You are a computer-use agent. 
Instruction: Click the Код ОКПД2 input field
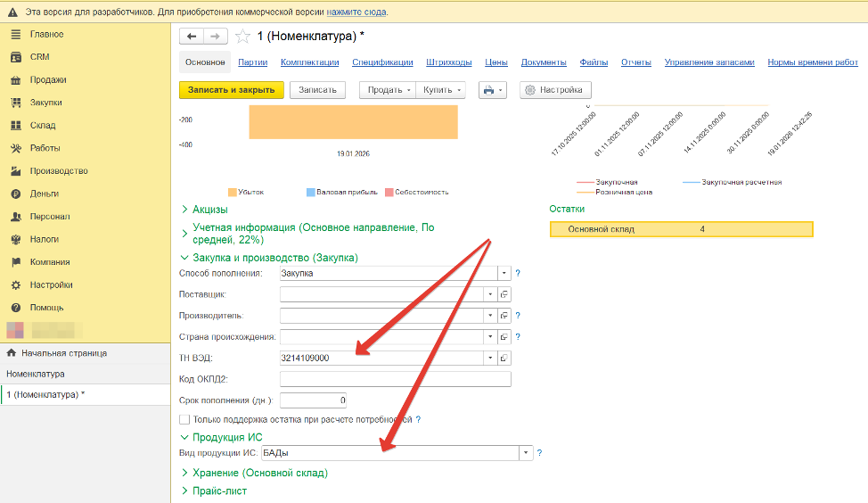pyautogui.click(x=395, y=379)
